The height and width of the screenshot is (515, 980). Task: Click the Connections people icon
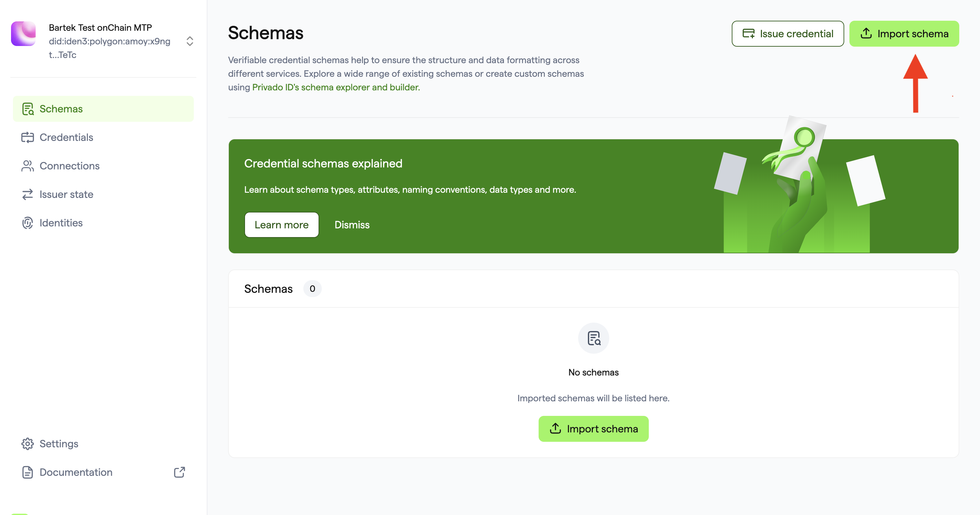pyautogui.click(x=28, y=166)
